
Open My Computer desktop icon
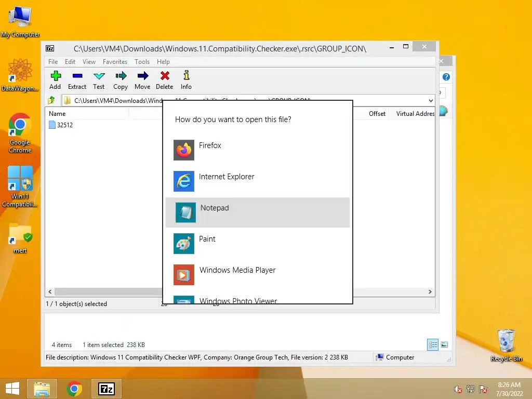click(20, 21)
